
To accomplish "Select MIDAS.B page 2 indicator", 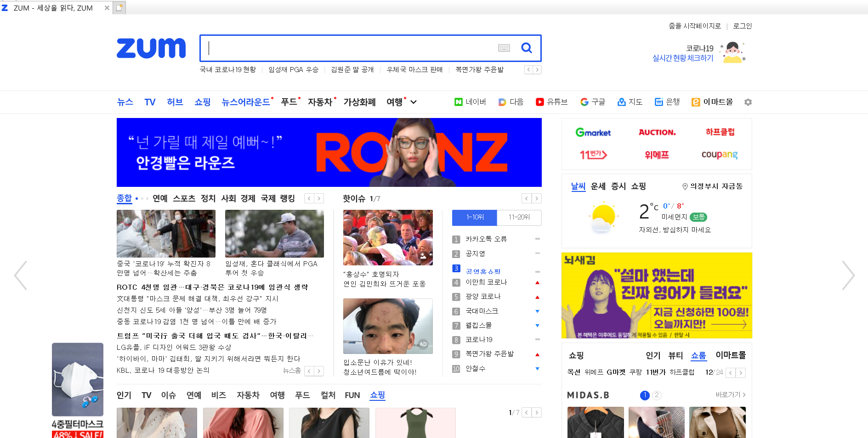I will coord(657,395).
